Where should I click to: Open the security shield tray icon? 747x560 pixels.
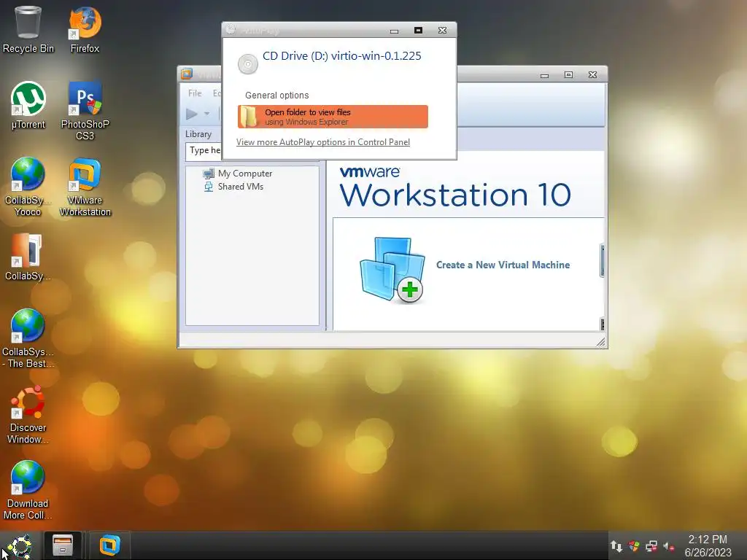pos(634,545)
